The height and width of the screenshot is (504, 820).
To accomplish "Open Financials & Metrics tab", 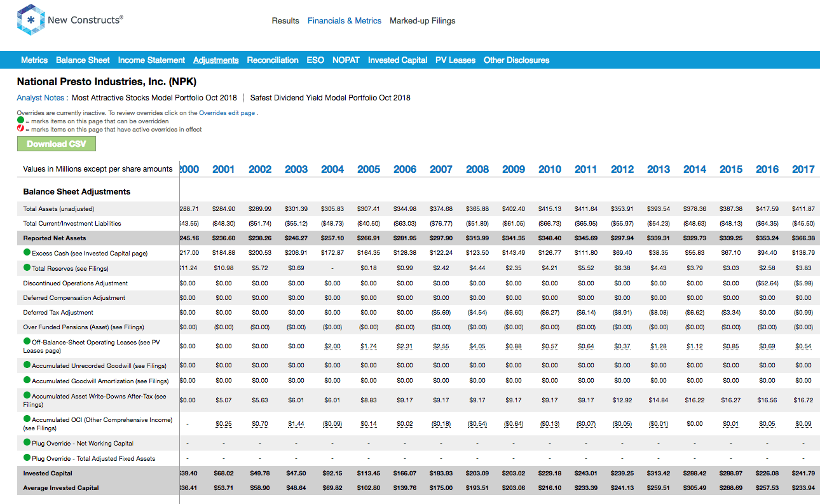I will [345, 21].
